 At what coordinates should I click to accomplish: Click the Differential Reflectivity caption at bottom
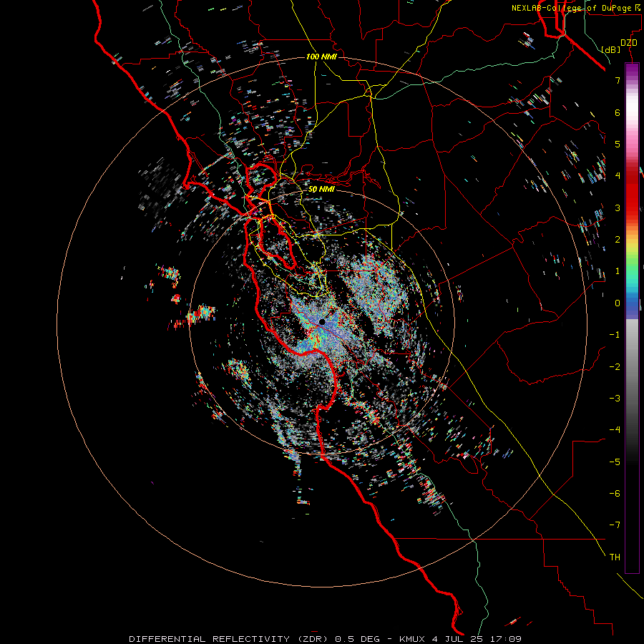326,639
